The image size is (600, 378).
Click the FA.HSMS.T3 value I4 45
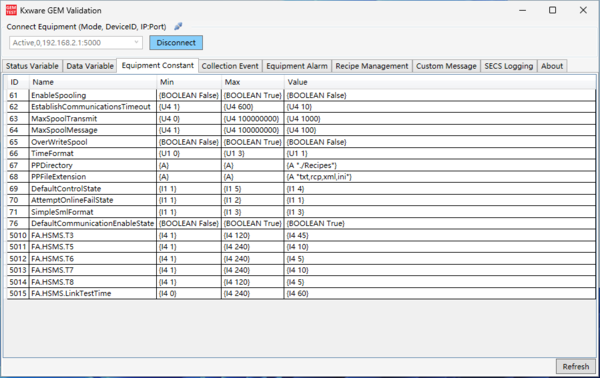tap(440, 235)
